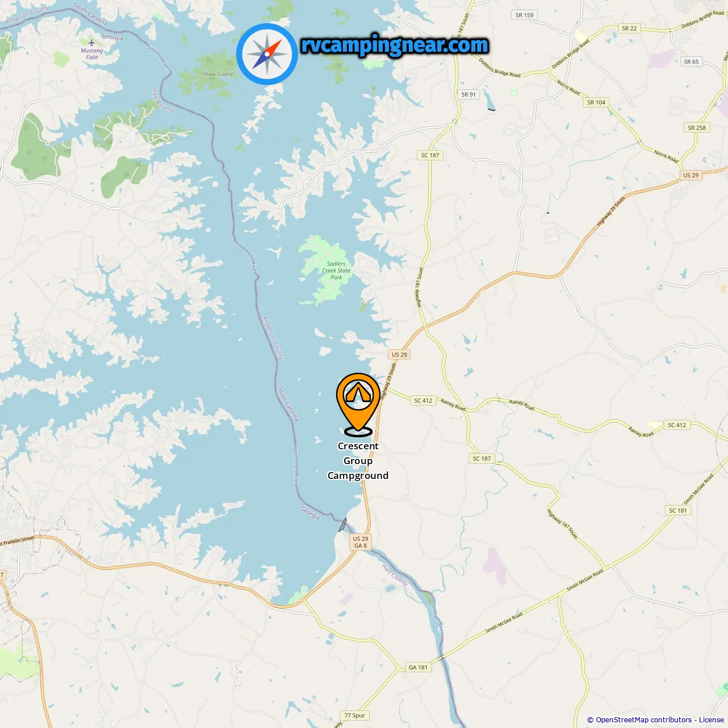Click the GA 181 route shield

pyautogui.click(x=418, y=668)
